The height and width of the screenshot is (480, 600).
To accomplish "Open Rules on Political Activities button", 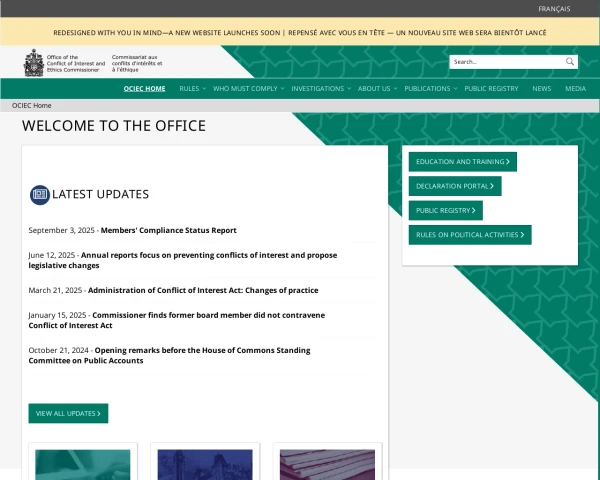I will 470,235.
